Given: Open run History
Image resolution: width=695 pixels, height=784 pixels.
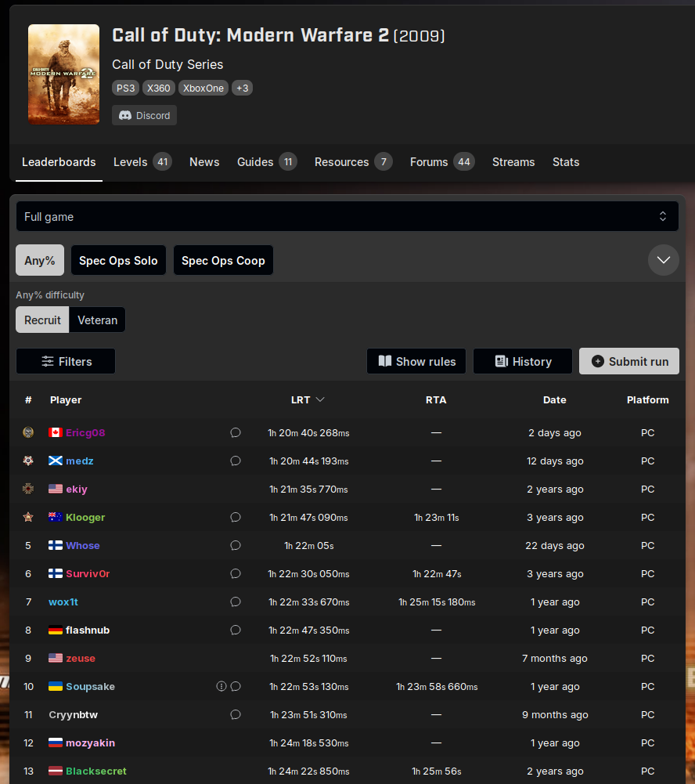Looking at the screenshot, I should pos(523,361).
